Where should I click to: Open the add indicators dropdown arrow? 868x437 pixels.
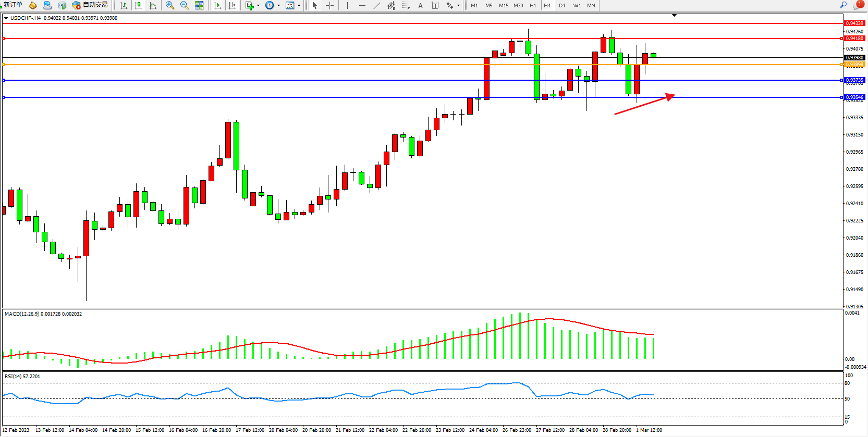(x=258, y=6)
